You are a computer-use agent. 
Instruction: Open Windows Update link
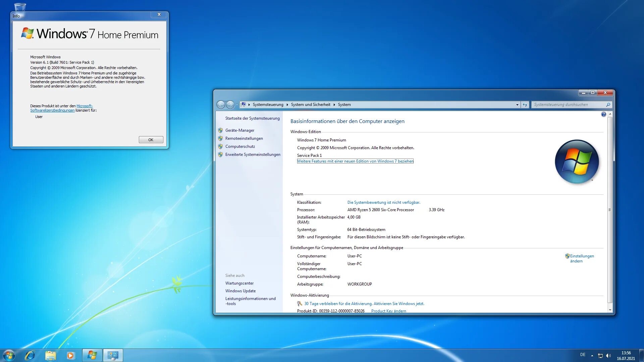pos(240,291)
